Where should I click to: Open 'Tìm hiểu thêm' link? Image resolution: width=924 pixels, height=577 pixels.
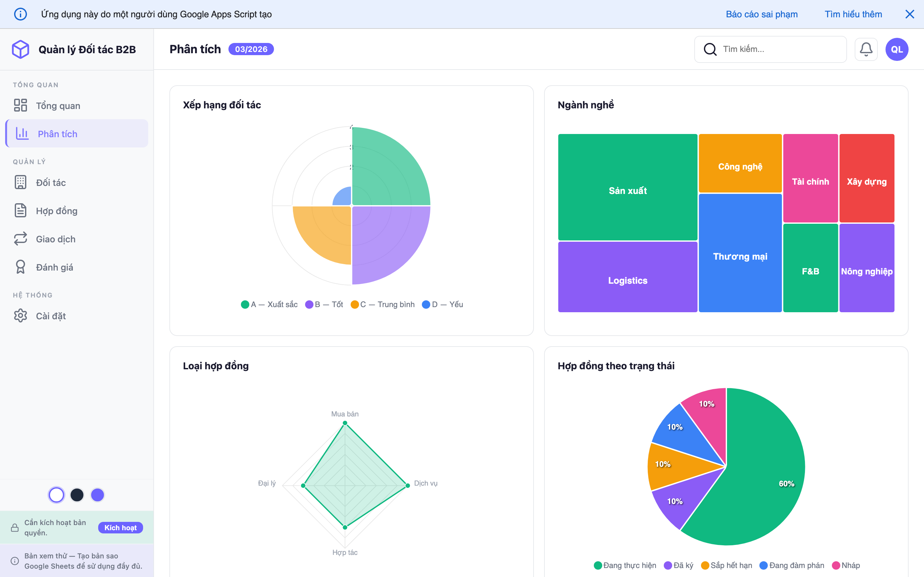pyautogui.click(x=853, y=14)
